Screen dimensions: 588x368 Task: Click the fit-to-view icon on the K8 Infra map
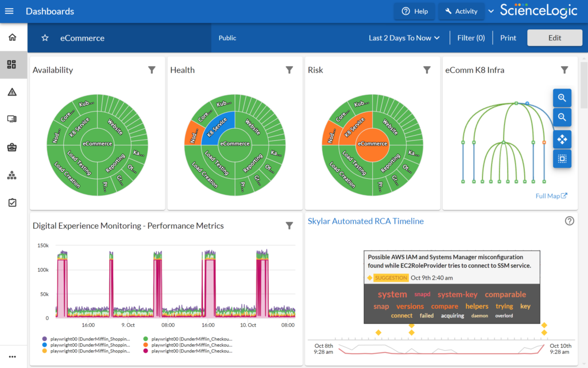click(x=562, y=159)
